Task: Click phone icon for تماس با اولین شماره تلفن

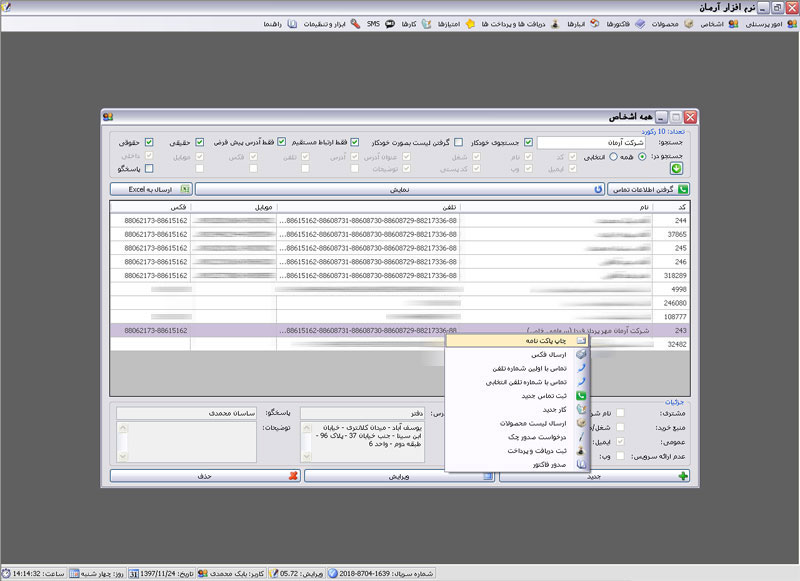Action: click(581, 368)
